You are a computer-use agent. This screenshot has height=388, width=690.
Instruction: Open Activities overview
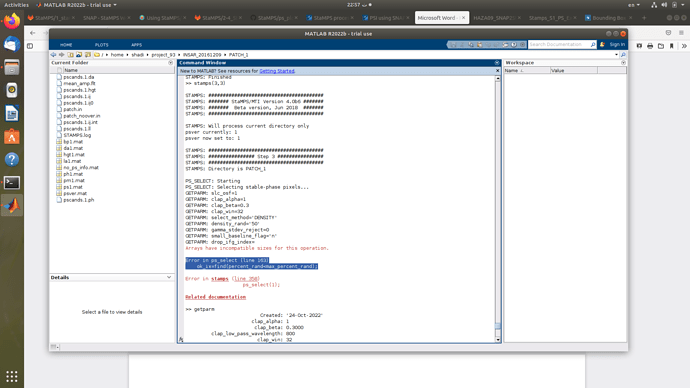click(16, 5)
